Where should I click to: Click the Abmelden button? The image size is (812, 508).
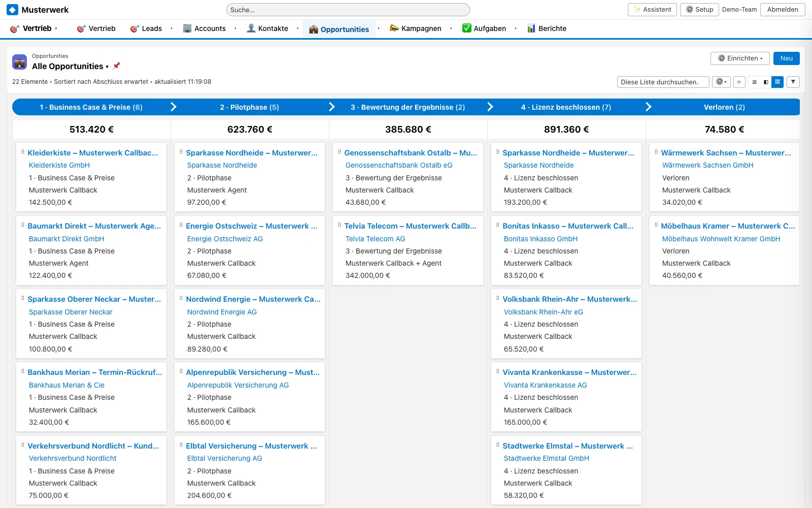click(783, 10)
